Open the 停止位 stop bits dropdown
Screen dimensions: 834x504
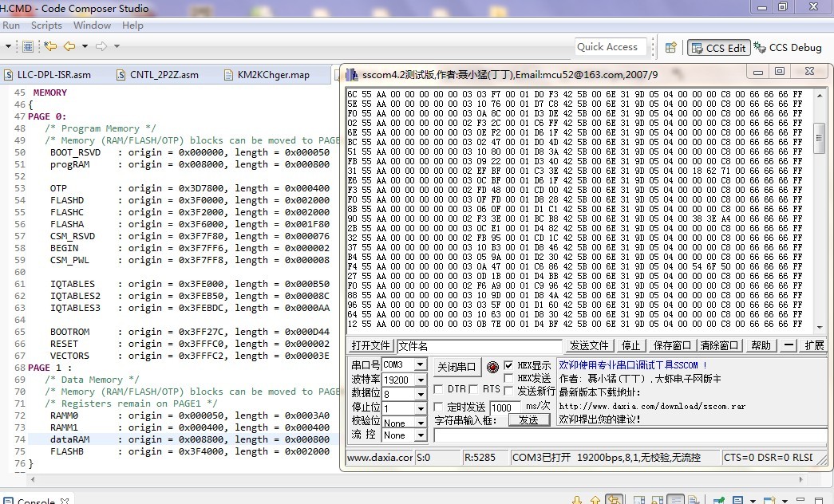point(420,408)
